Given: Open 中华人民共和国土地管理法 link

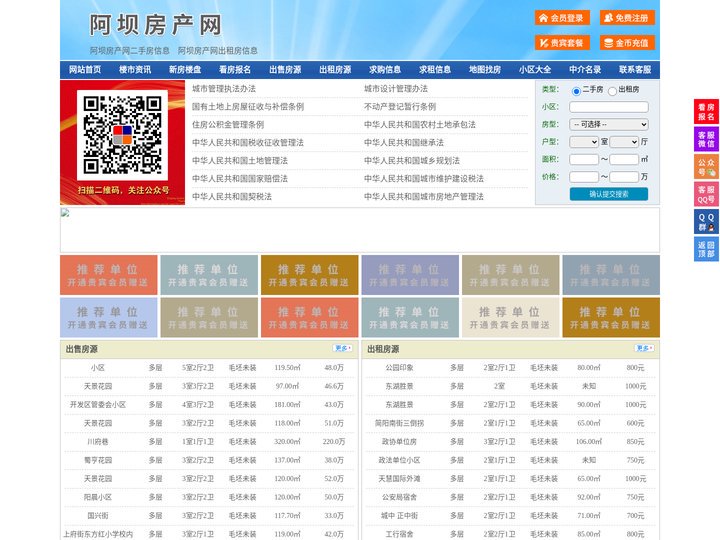Looking at the screenshot, I should tap(240, 160).
